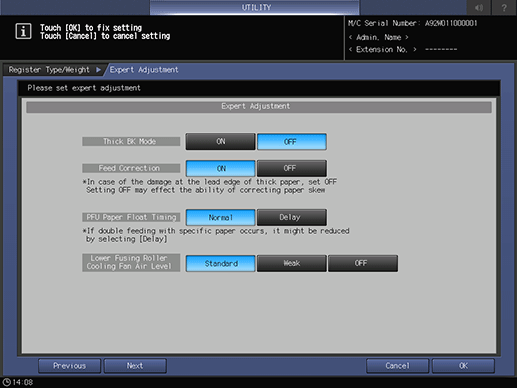Set cooling fan air level to Standard
The width and height of the screenshot is (517, 388).
coord(220,263)
